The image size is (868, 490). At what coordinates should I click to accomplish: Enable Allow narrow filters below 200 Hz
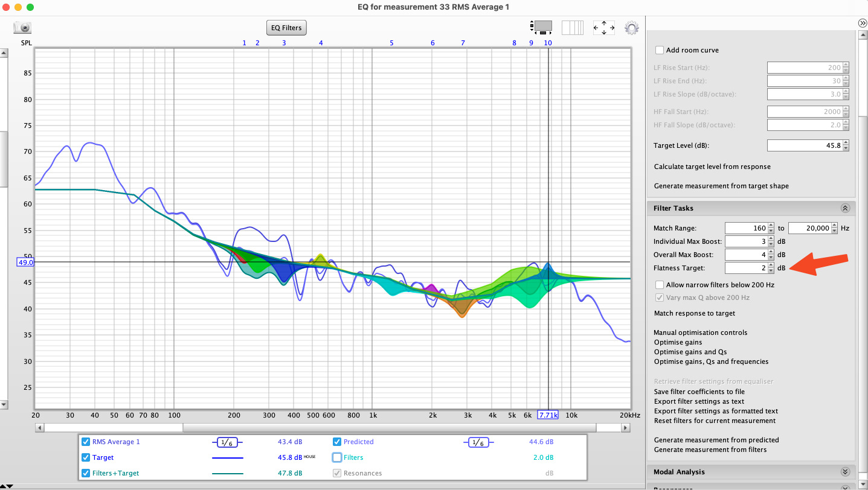[x=660, y=284]
